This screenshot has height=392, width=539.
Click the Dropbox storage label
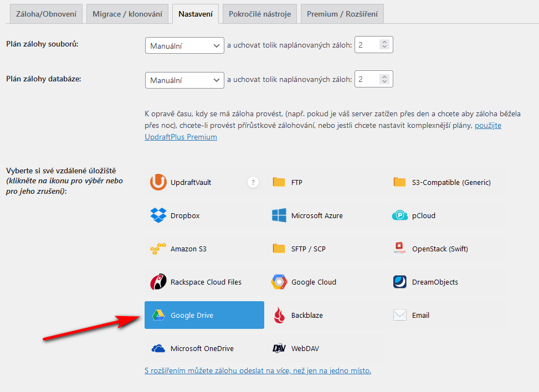(x=185, y=215)
